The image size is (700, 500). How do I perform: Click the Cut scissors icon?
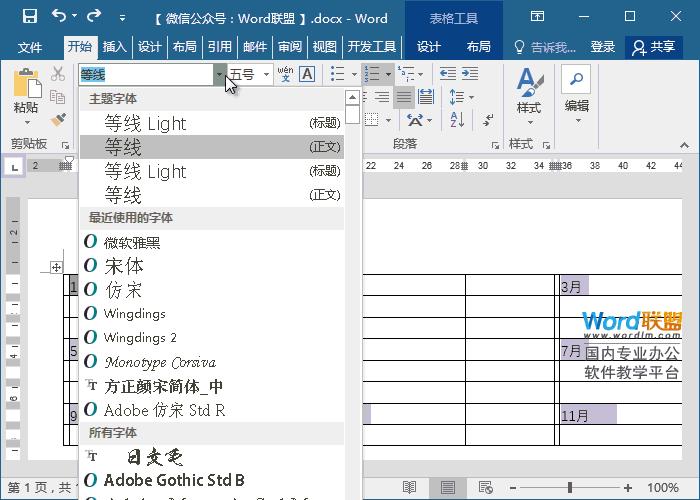pyautogui.click(x=58, y=74)
